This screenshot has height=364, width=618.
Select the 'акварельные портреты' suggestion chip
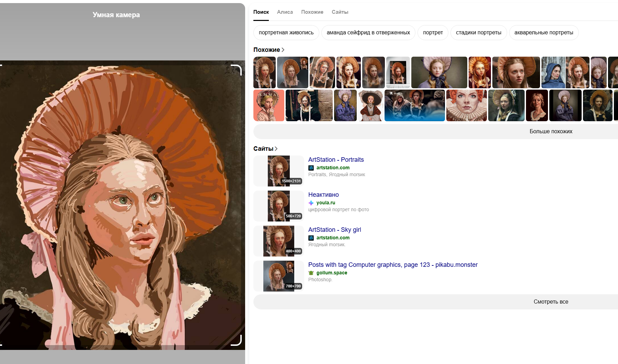point(544,33)
